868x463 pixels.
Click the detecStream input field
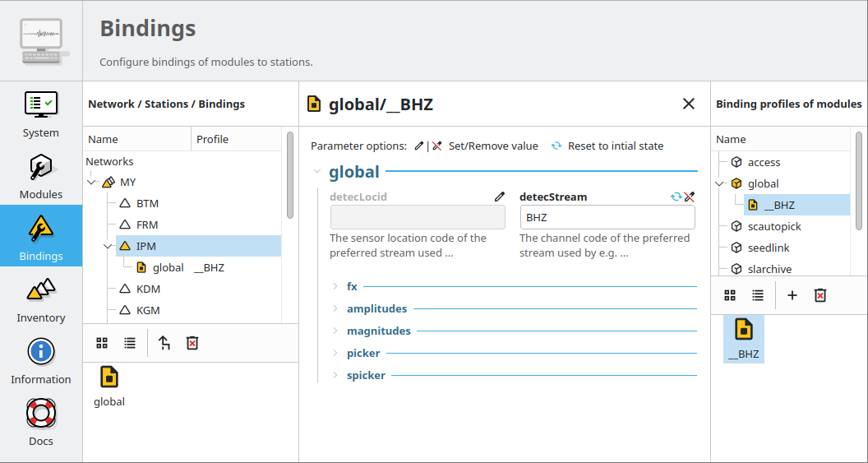607,218
